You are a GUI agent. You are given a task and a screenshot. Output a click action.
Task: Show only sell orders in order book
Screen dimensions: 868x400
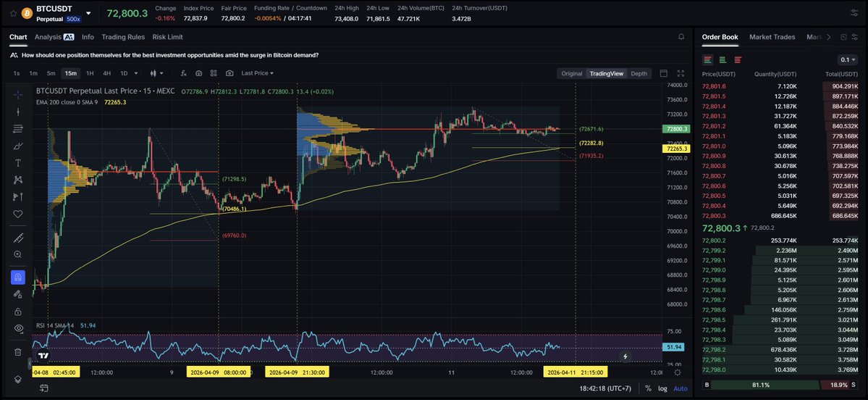tap(738, 59)
